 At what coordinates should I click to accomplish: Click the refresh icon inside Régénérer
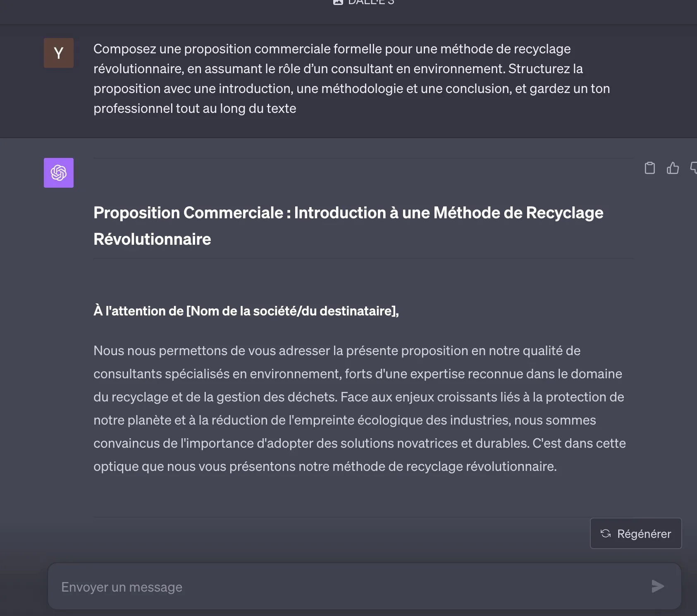point(606,533)
